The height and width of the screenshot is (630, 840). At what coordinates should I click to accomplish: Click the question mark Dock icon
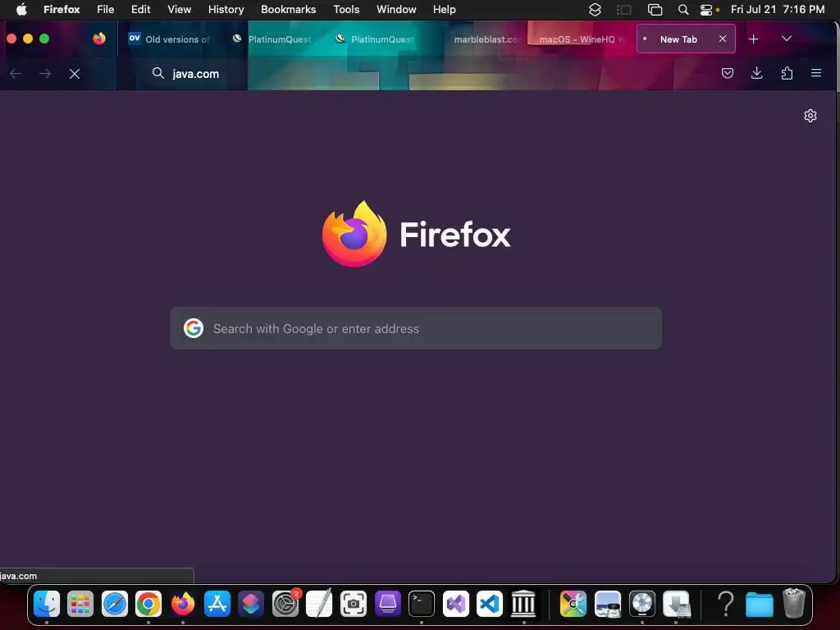click(x=726, y=604)
